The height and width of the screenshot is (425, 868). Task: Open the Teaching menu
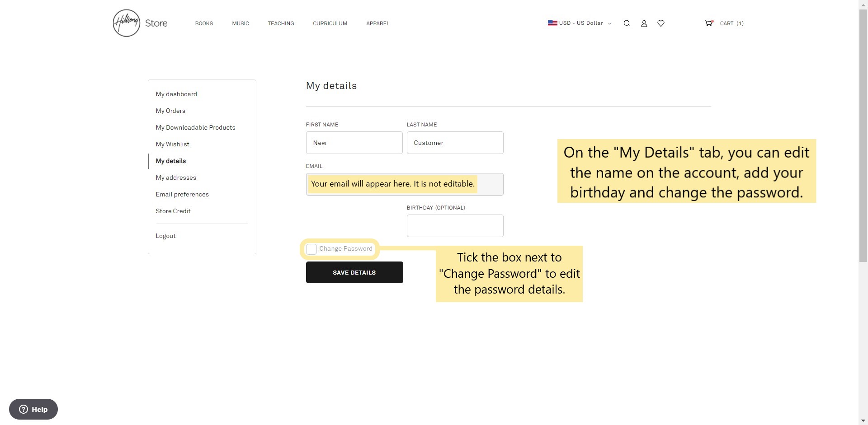pos(281,23)
